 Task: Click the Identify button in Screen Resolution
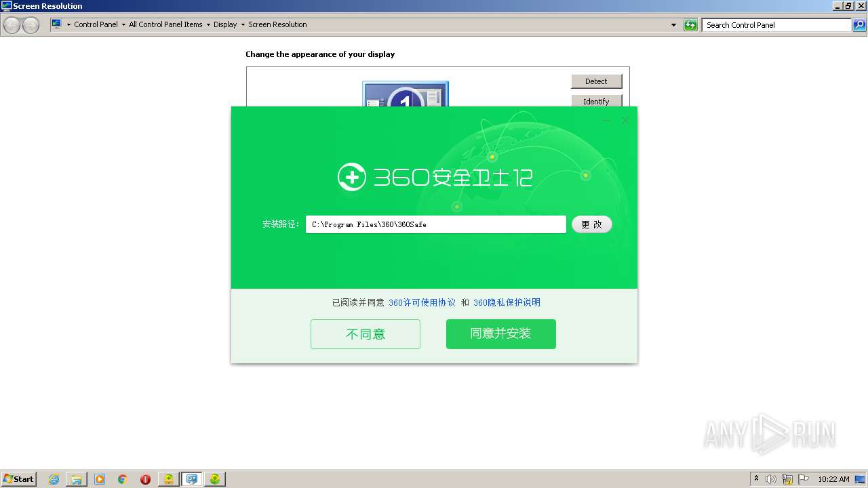coord(596,101)
